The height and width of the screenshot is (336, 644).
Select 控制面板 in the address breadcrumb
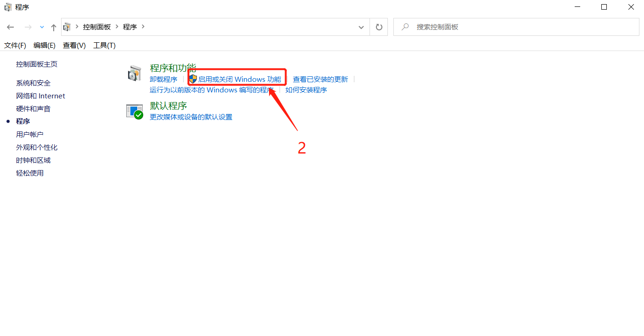(97, 27)
